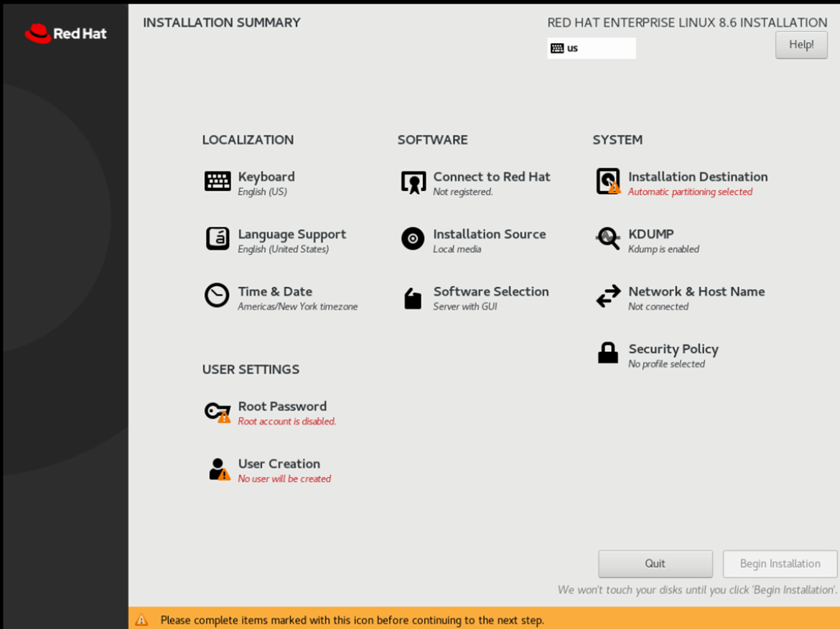Screen dimensions: 840x629
Task: Click the Root Password key icon
Action: point(218,412)
